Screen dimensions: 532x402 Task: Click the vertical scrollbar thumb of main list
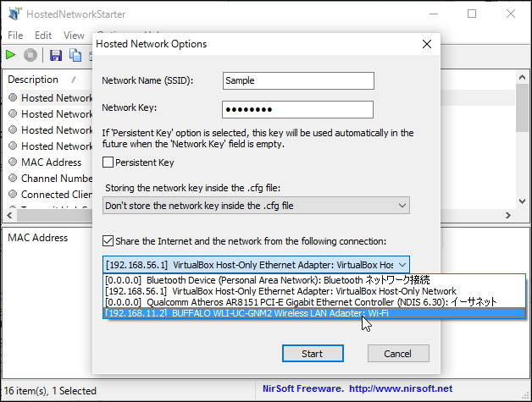pos(522,107)
